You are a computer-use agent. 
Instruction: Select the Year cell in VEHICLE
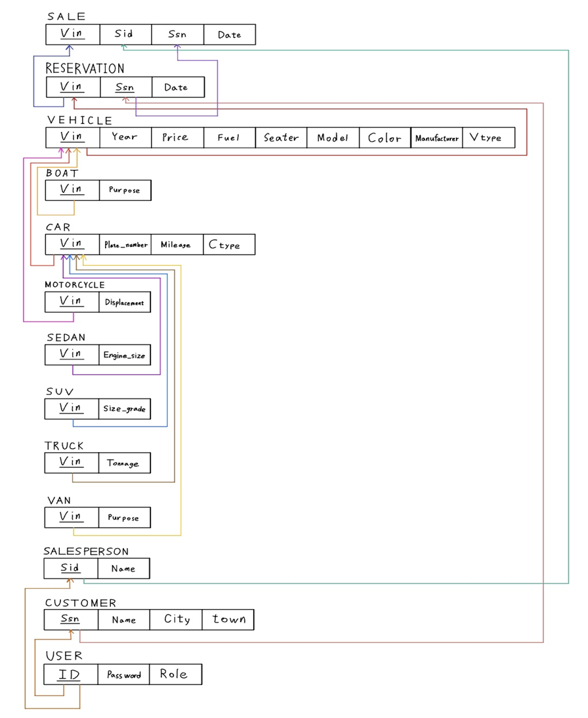click(x=125, y=137)
